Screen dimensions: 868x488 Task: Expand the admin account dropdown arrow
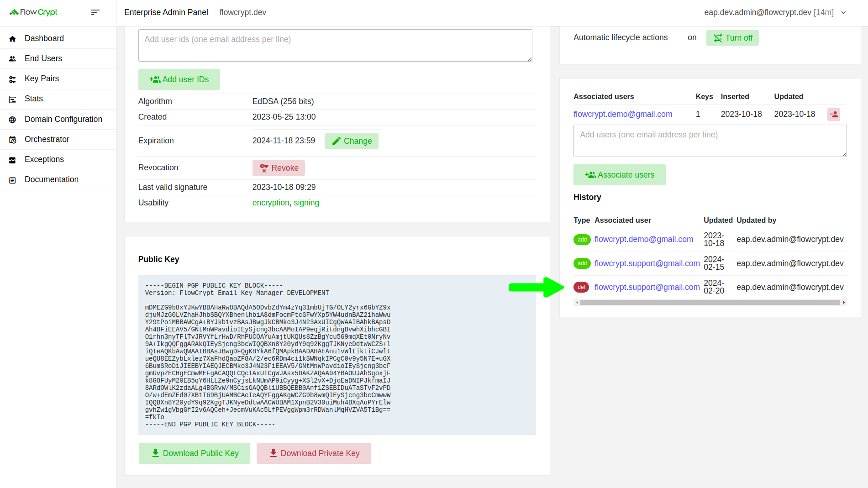pos(843,13)
